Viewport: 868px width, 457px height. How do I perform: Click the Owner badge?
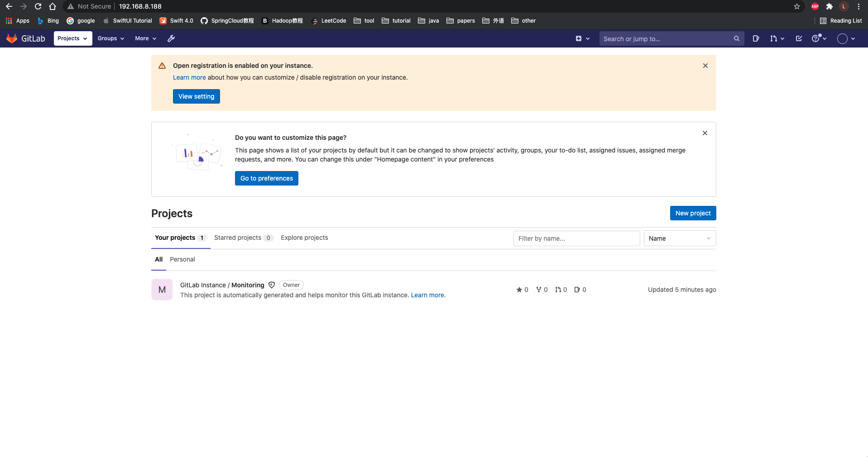(291, 285)
